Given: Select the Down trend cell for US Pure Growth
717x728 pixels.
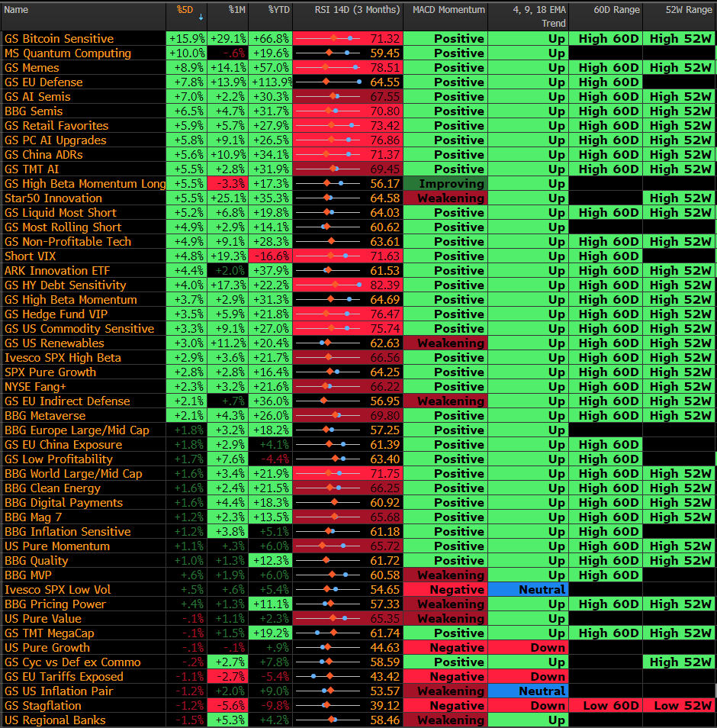Looking at the screenshot, I should coord(528,648).
